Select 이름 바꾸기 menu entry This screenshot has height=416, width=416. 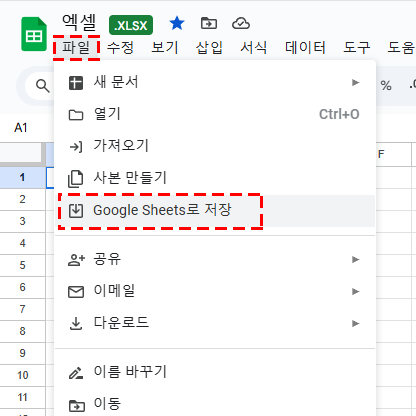(215, 372)
